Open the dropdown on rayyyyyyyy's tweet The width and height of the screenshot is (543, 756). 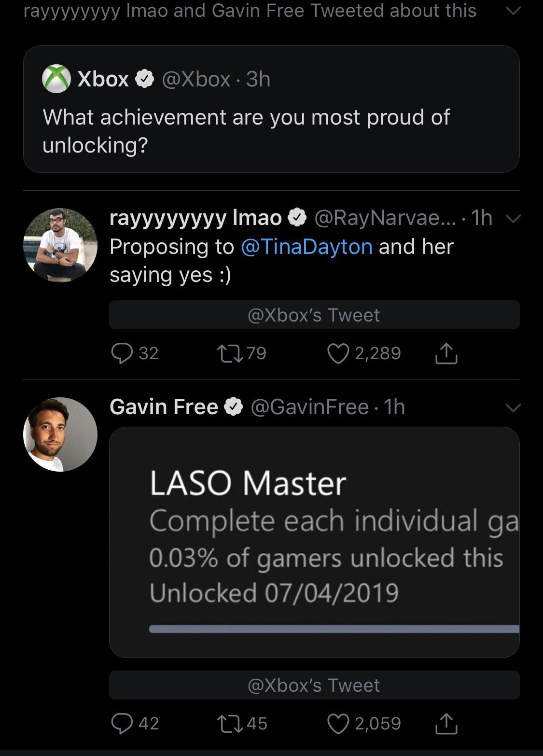click(514, 218)
